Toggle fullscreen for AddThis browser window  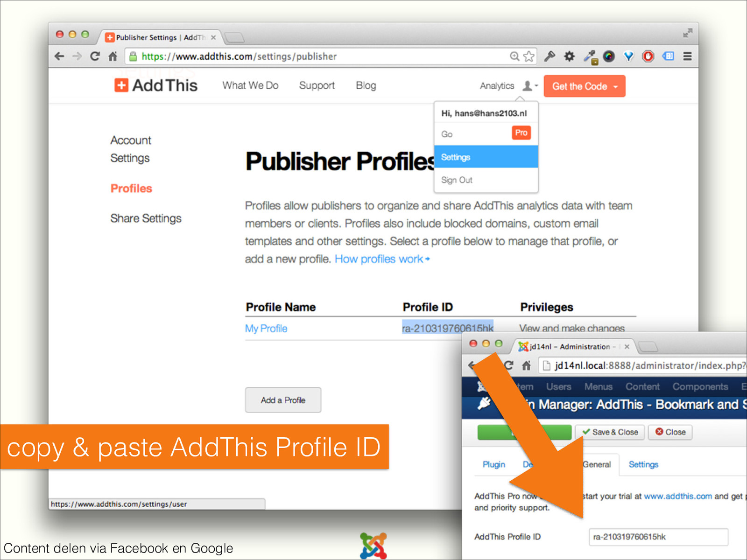pyautogui.click(x=687, y=33)
